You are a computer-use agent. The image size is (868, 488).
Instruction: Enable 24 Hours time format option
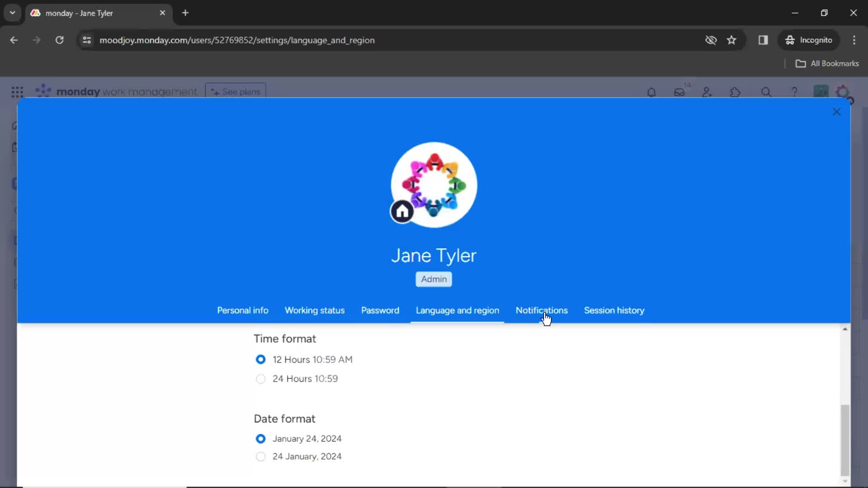coord(260,378)
